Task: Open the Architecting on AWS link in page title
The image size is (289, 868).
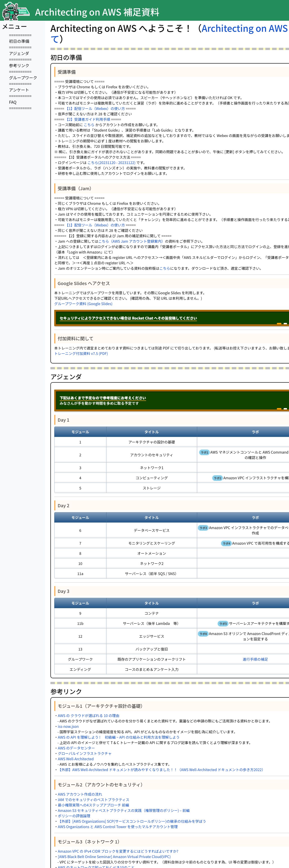Action: (x=245, y=28)
